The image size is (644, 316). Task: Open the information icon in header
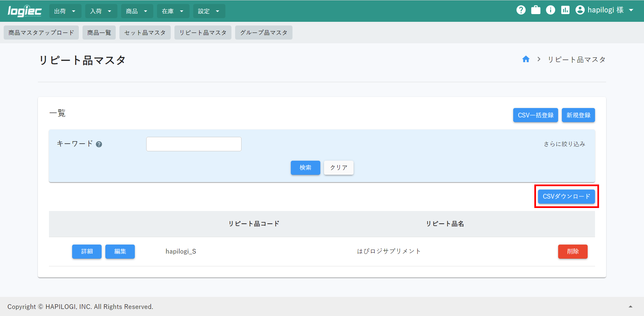point(550,10)
